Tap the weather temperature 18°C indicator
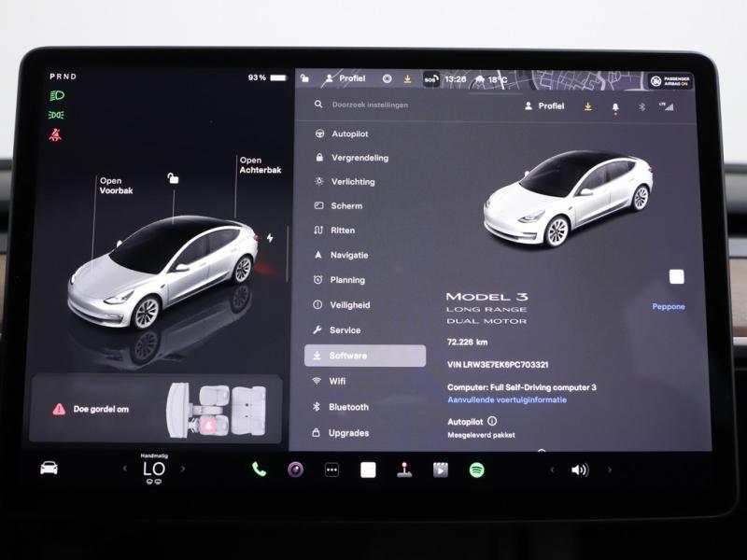Screen dimensions: 747x560 click(x=490, y=80)
